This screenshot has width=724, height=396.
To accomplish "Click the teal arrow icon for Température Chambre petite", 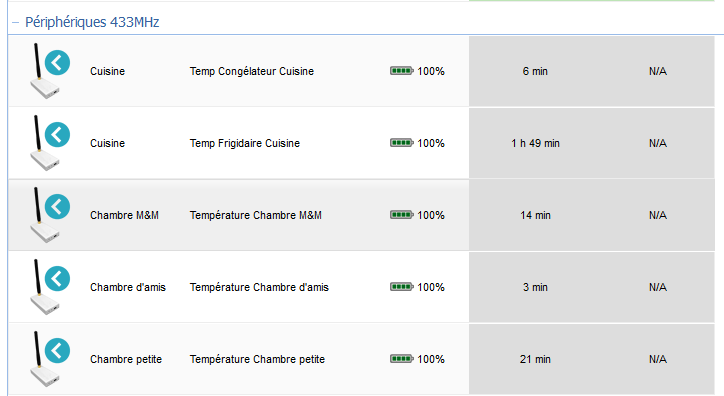I will [57, 350].
